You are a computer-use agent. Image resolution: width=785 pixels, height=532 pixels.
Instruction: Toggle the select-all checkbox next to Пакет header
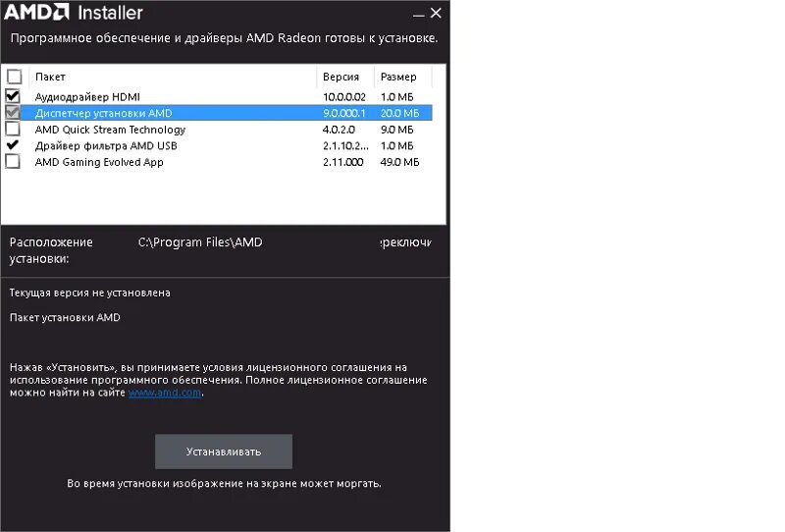[x=15, y=77]
